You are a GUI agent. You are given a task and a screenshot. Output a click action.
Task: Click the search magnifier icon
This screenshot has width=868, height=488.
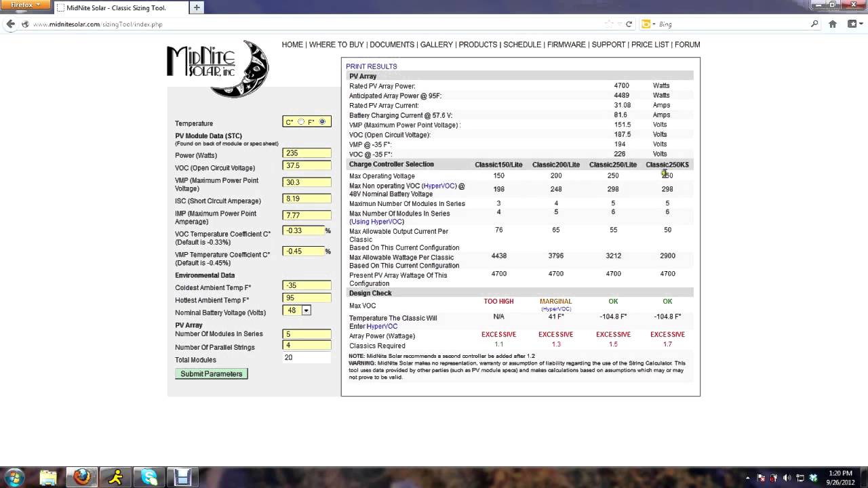[x=814, y=24]
